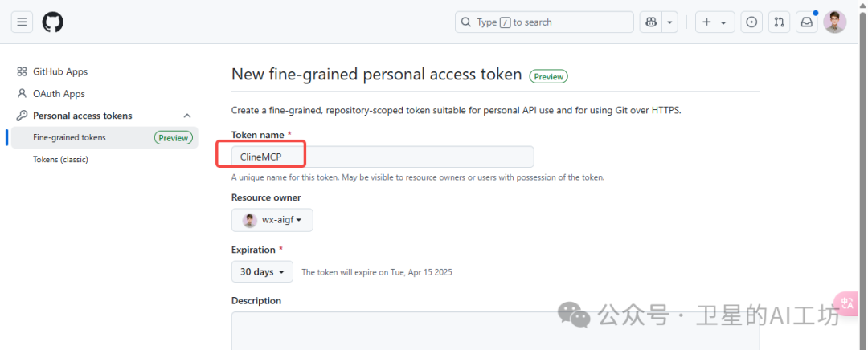Viewport: 868px width, 350px height.
Task: Open the user profile avatar menu
Action: [834, 22]
